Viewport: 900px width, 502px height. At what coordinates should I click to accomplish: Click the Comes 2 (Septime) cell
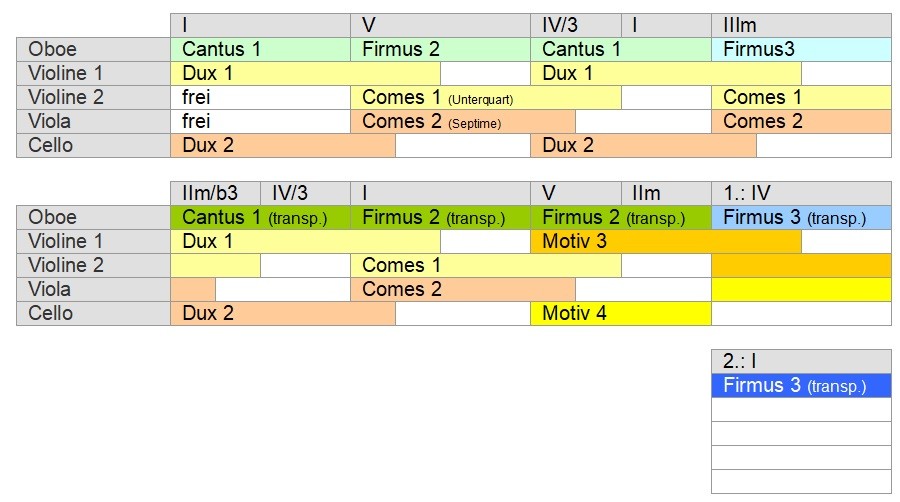pos(462,121)
